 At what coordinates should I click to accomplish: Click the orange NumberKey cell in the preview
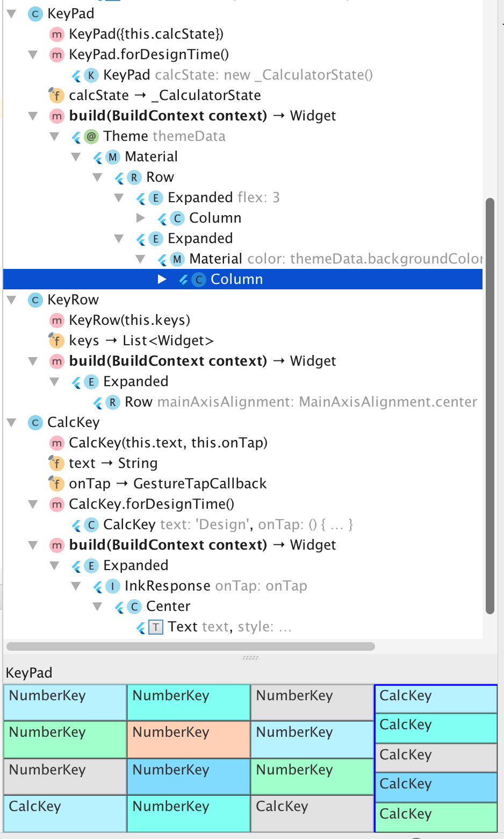pyautogui.click(x=188, y=740)
